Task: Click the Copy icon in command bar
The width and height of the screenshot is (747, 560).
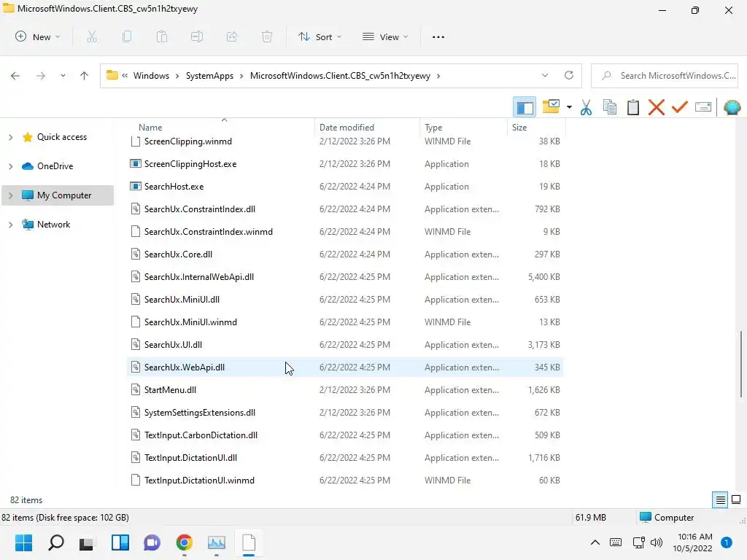Action: 127,36
